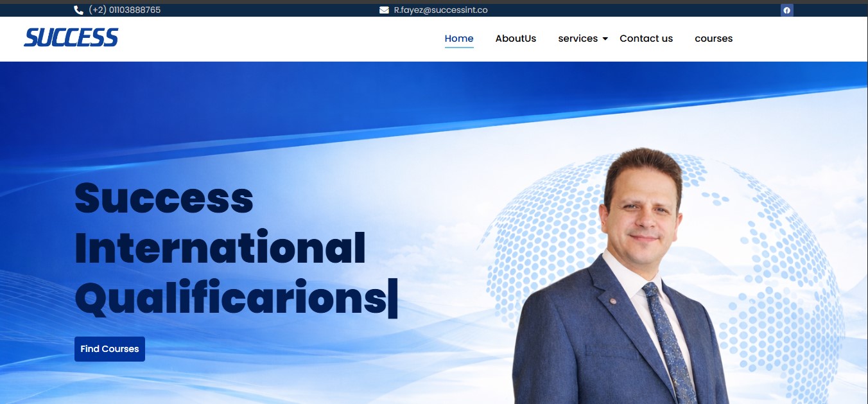Image resolution: width=868 pixels, height=404 pixels.
Task: Click the R.fayez@successint.co email address
Action: [440, 10]
